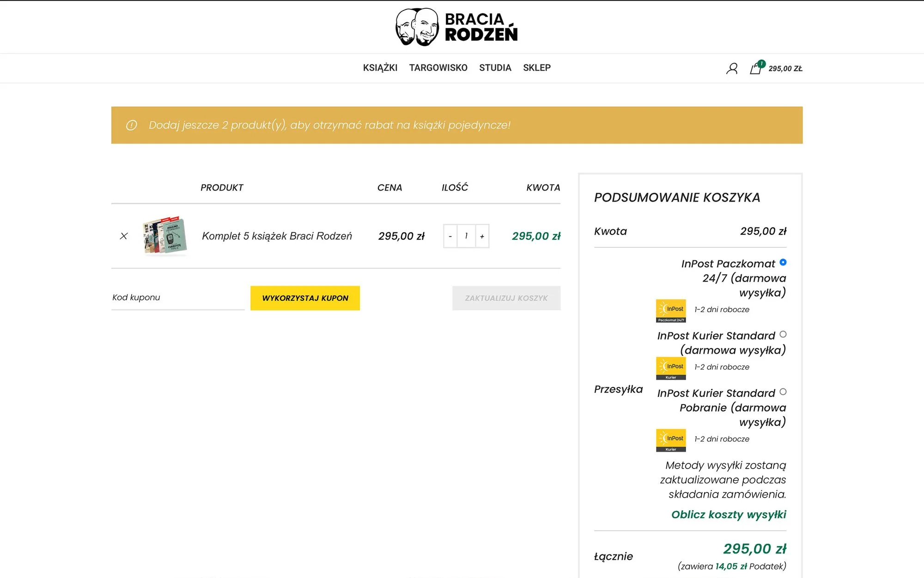This screenshot has width=924, height=578.
Task: Remove Komplet 5 książek from cart
Action: (124, 236)
